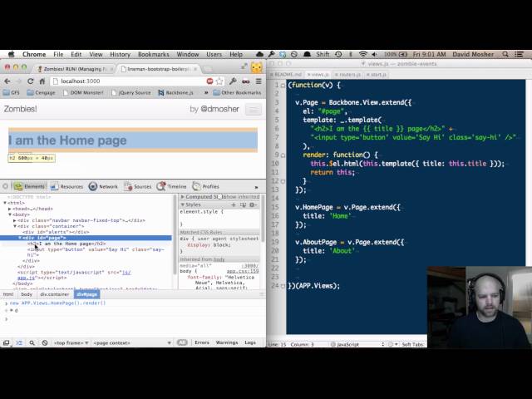Select the input type button node

tap(96, 252)
